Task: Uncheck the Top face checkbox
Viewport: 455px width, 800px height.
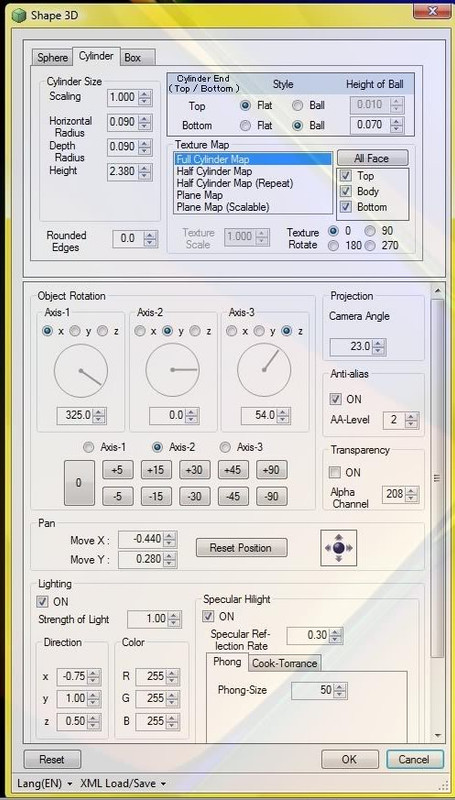Action: pos(346,176)
